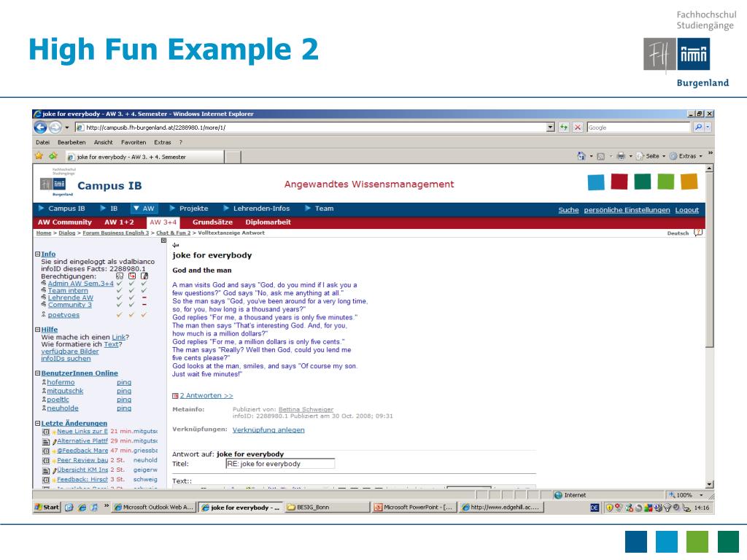This screenshot has width=747, height=560.
Task: Select the Diplomarbeit red bar tab
Action: tap(268, 222)
